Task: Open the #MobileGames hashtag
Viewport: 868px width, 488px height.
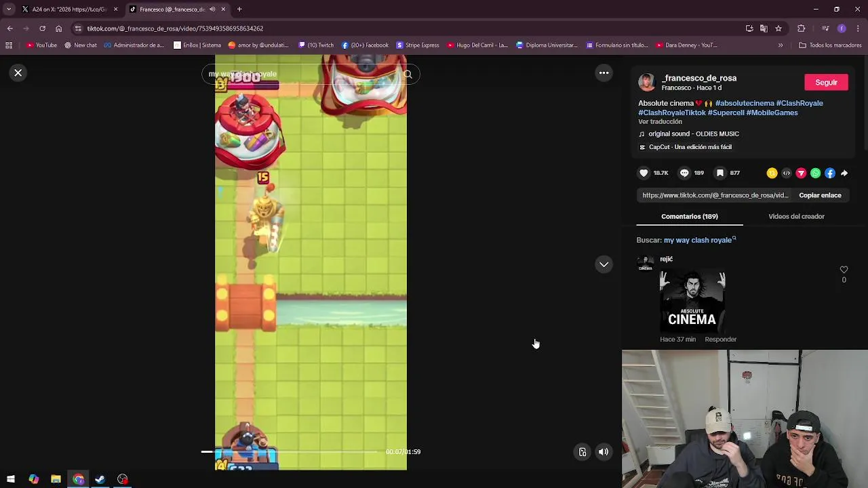Action: 772,113
